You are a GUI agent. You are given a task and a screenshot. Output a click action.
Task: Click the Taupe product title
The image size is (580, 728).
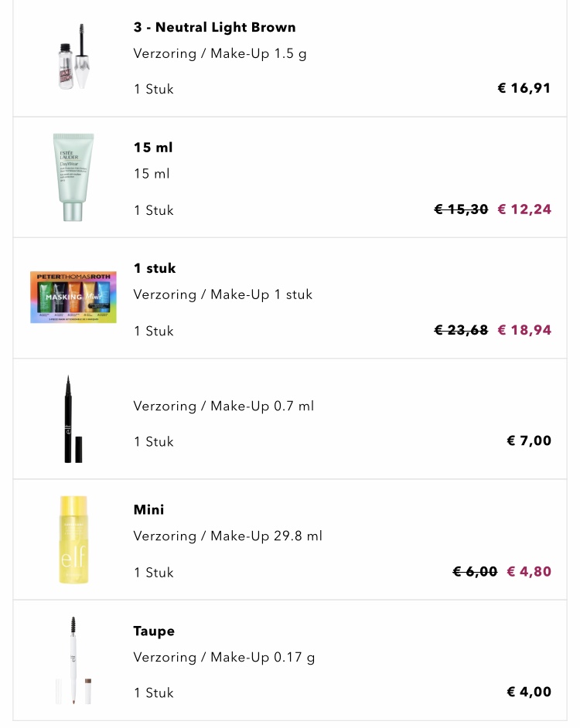pos(154,631)
